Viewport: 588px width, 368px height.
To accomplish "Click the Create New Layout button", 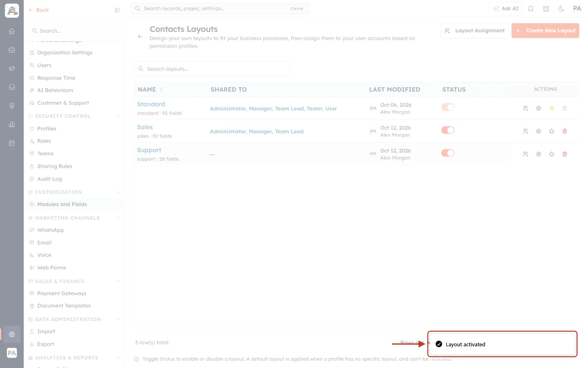I will [545, 31].
